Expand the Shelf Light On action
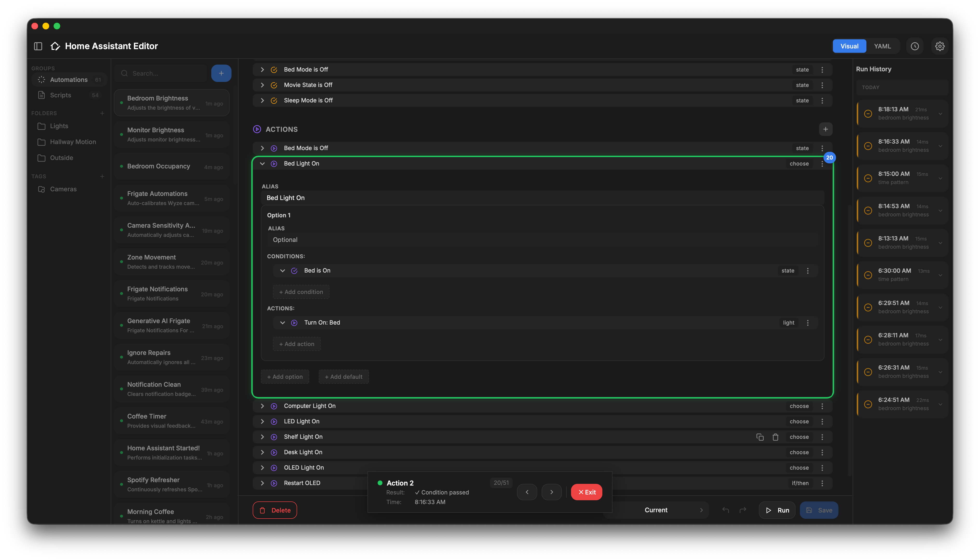 click(263, 437)
